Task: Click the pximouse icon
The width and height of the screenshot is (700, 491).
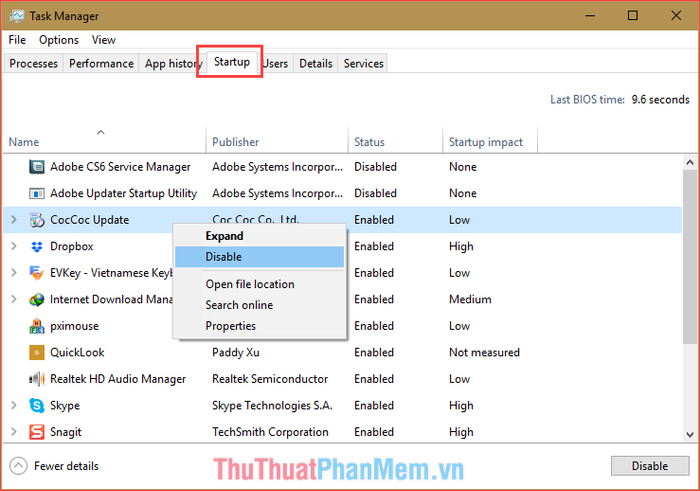Action: click(x=37, y=326)
